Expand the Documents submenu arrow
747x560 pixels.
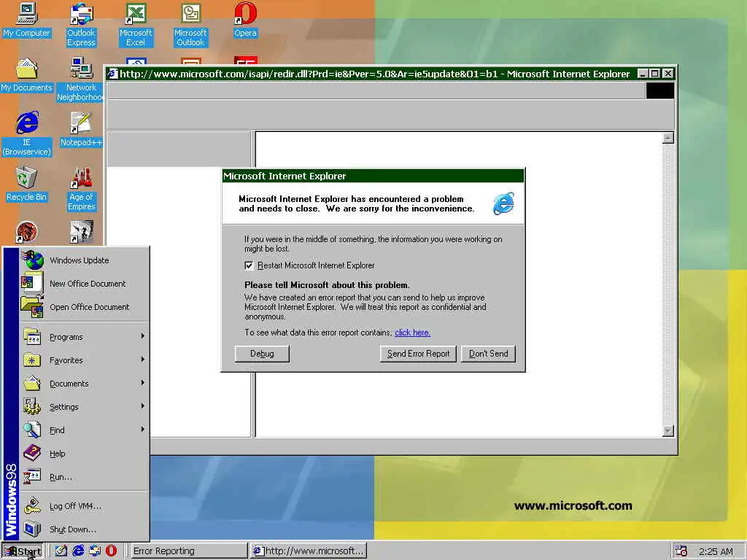[x=142, y=383]
